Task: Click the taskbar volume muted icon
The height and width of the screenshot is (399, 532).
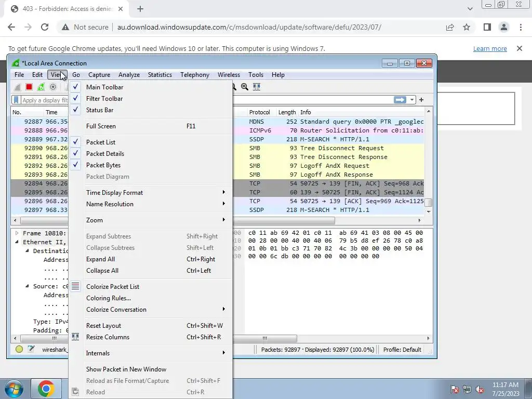Action: point(480,389)
